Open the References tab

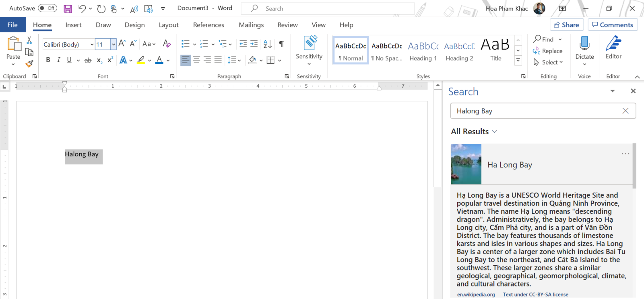click(208, 25)
